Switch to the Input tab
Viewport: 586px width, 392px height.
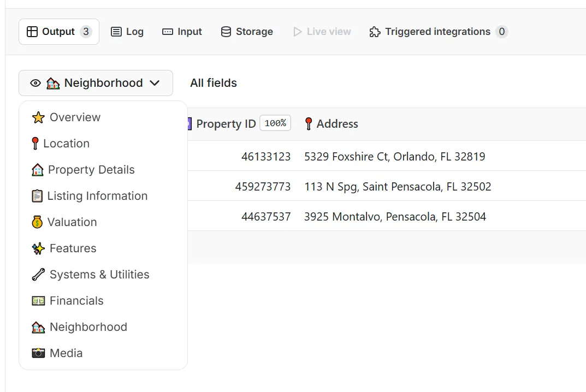[182, 31]
